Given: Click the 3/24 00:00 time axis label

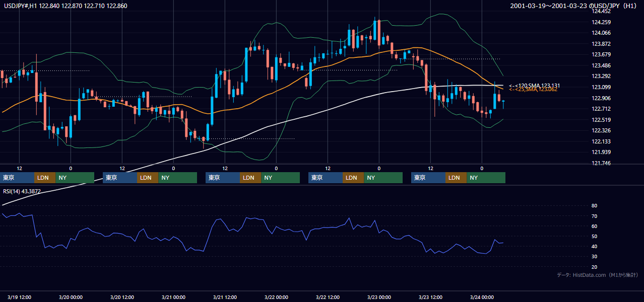Looking at the screenshot, I should [482, 297].
